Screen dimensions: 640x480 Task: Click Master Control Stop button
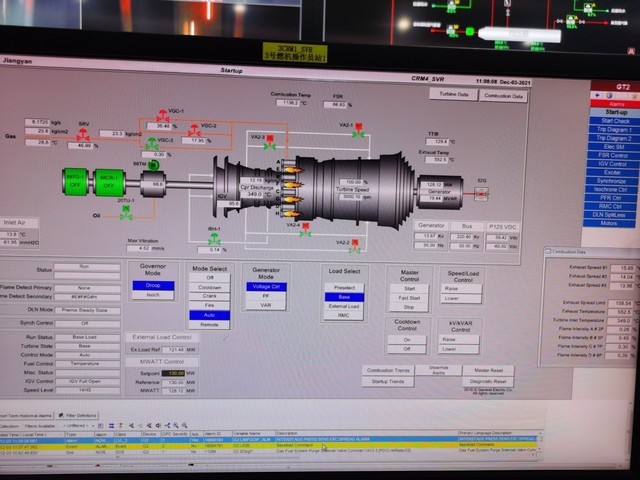click(409, 307)
